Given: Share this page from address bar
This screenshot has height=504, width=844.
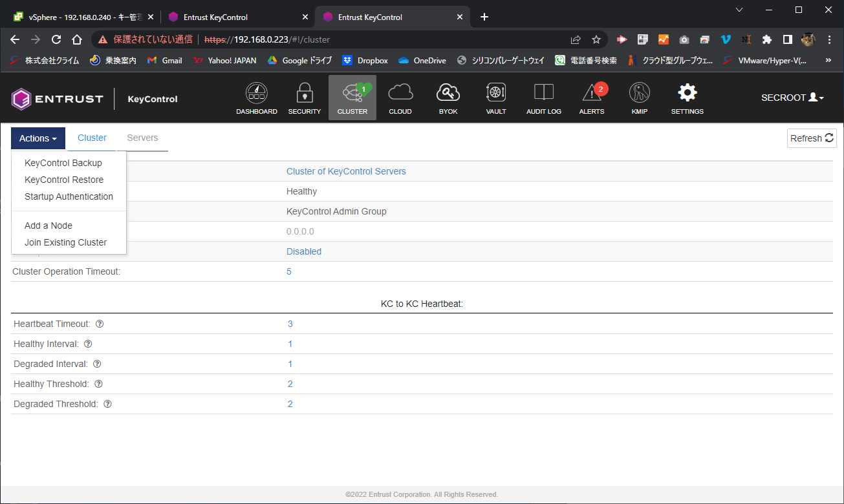Looking at the screenshot, I should tap(576, 39).
